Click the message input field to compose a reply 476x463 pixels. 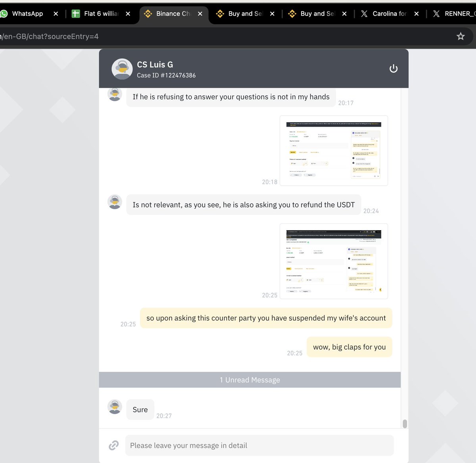[258, 445]
